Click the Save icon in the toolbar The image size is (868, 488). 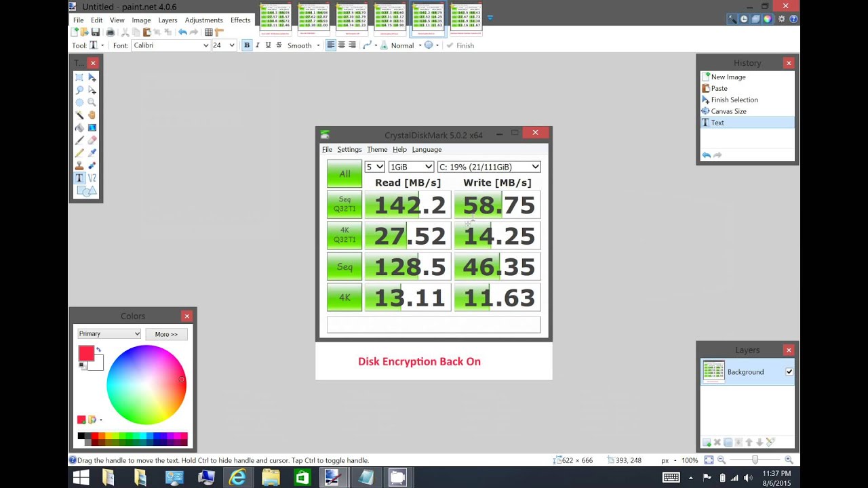tap(96, 32)
